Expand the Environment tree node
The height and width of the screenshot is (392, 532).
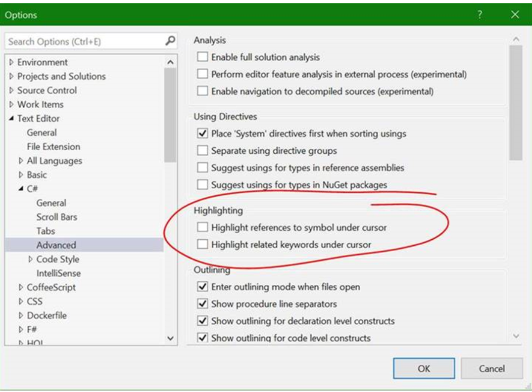[11, 62]
